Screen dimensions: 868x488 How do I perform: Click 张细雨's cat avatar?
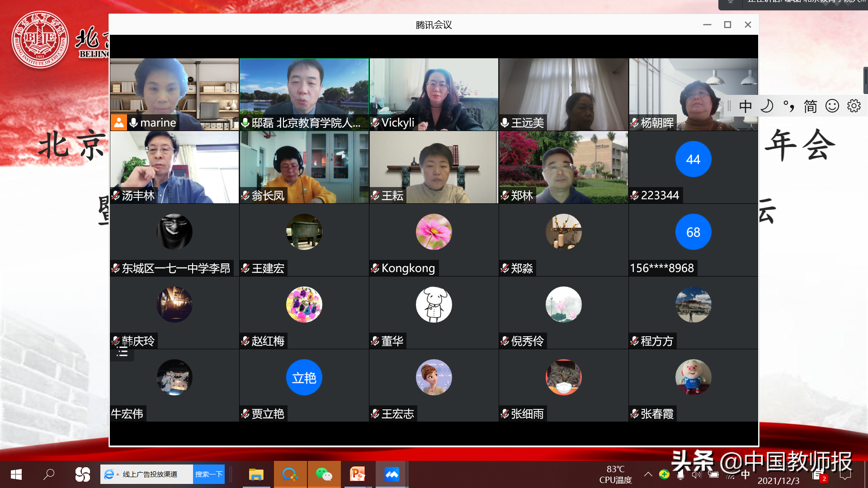coord(563,377)
